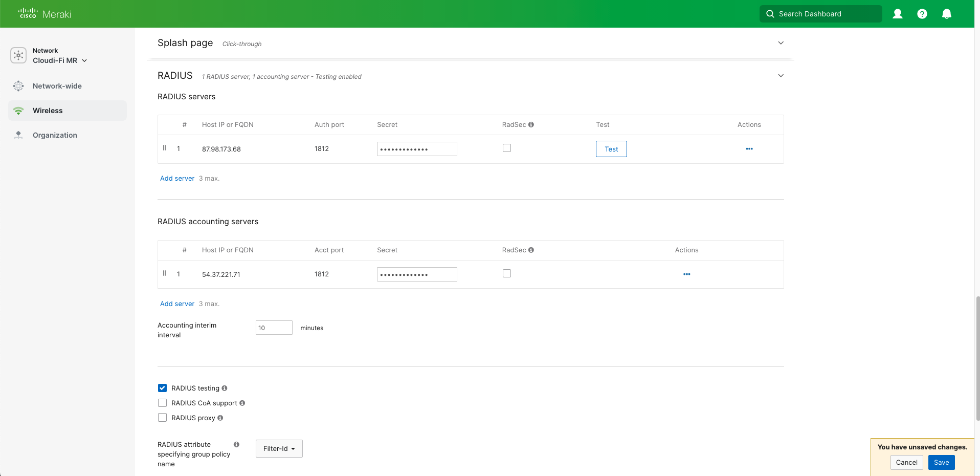This screenshot has width=980, height=476.
Task: Open the Filter-Id attribute dropdown
Action: coord(279,448)
